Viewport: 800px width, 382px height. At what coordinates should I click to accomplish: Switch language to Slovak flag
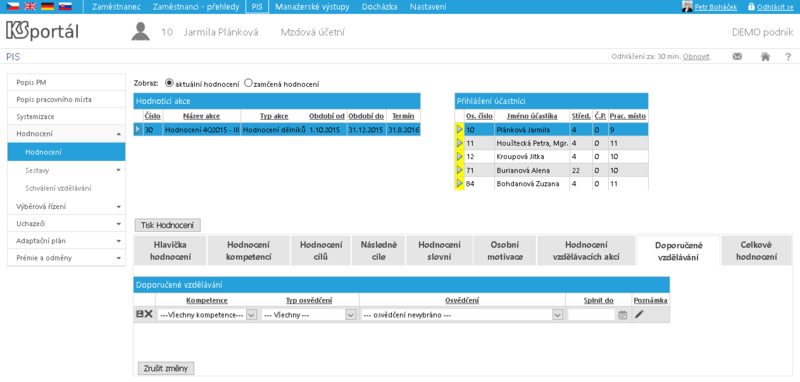65,7
